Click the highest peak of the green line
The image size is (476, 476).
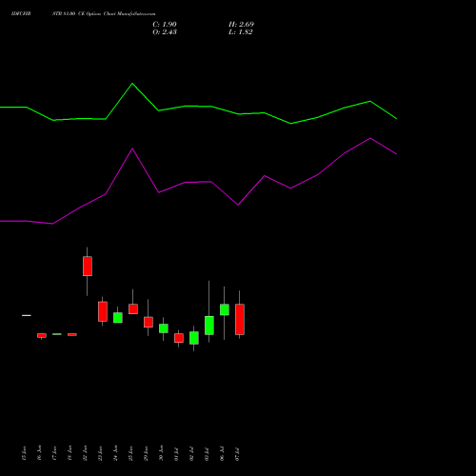point(132,84)
